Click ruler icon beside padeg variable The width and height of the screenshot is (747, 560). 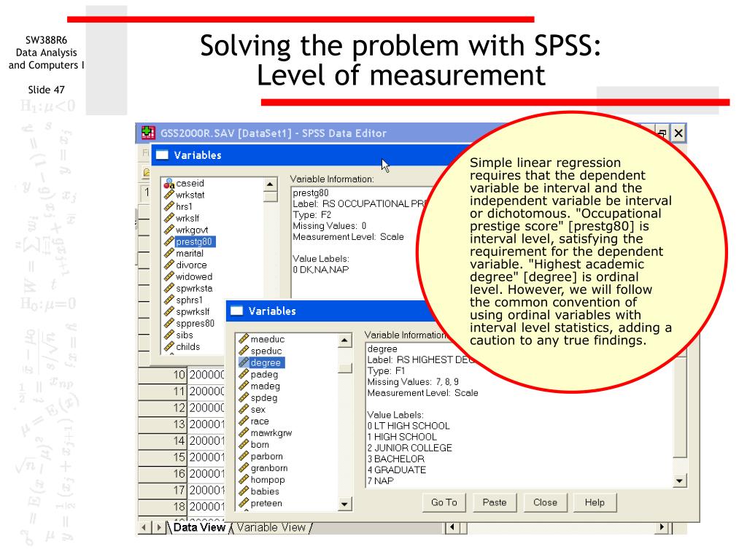click(244, 374)
